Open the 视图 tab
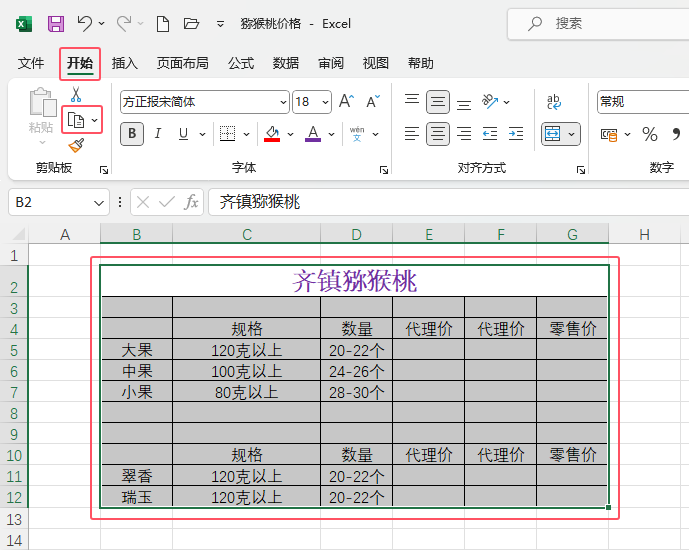This screenshot has width=689, height=550. pyautogui.click(x=376, y=63)
